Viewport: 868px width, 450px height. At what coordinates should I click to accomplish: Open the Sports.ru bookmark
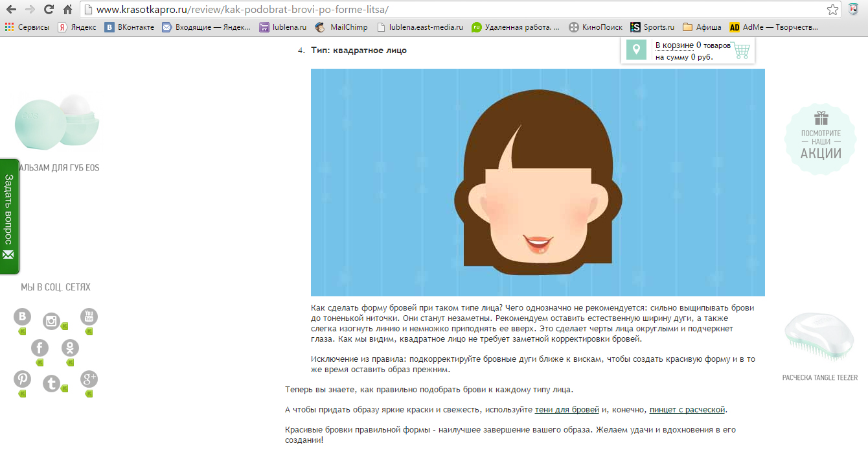[652, 27]
